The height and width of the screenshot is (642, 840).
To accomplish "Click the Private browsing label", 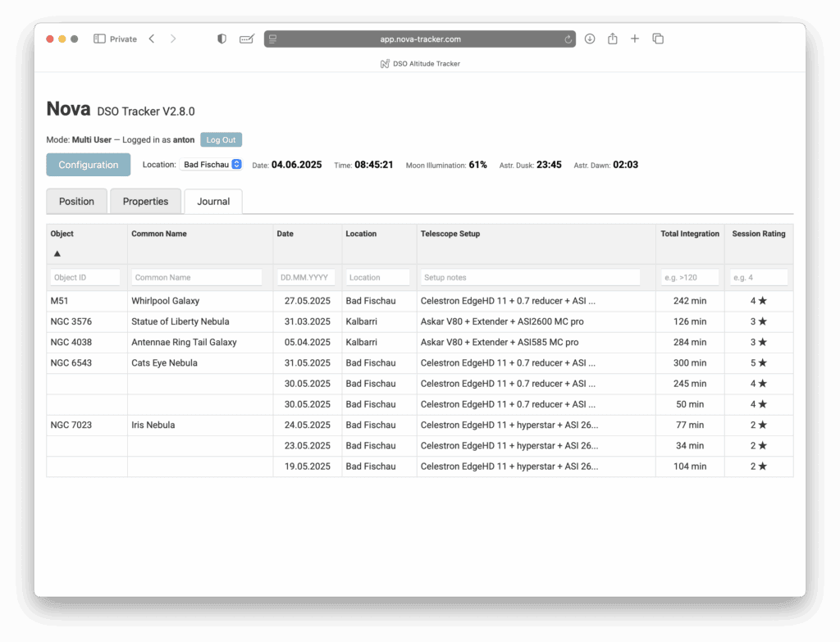I will tap(123, 39).
